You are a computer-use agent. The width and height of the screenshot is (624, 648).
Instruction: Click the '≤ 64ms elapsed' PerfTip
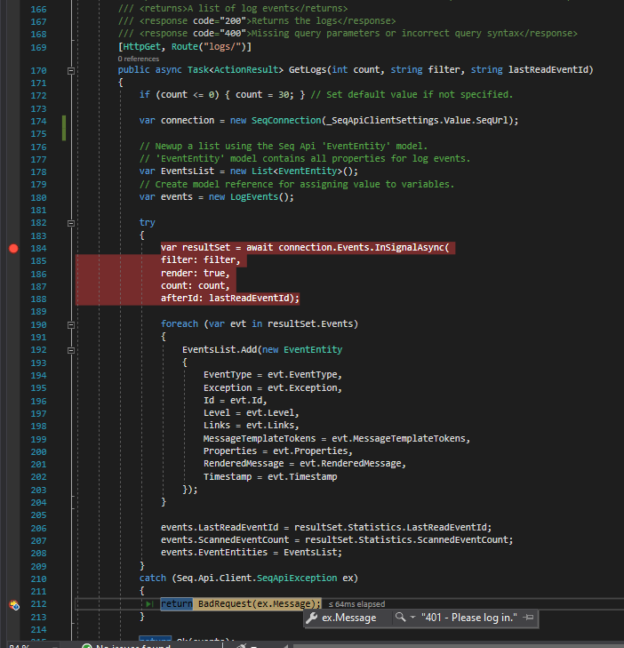tap(357, 604)
